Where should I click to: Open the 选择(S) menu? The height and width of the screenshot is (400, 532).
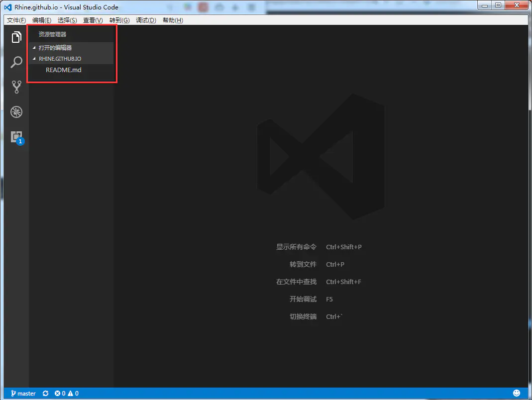pos(67,20)
